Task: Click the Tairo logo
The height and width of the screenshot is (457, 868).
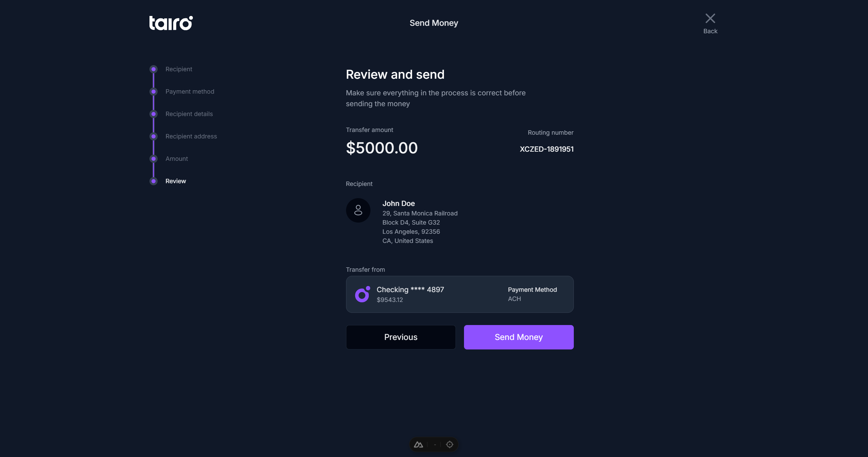Action: tap(171, 23)
